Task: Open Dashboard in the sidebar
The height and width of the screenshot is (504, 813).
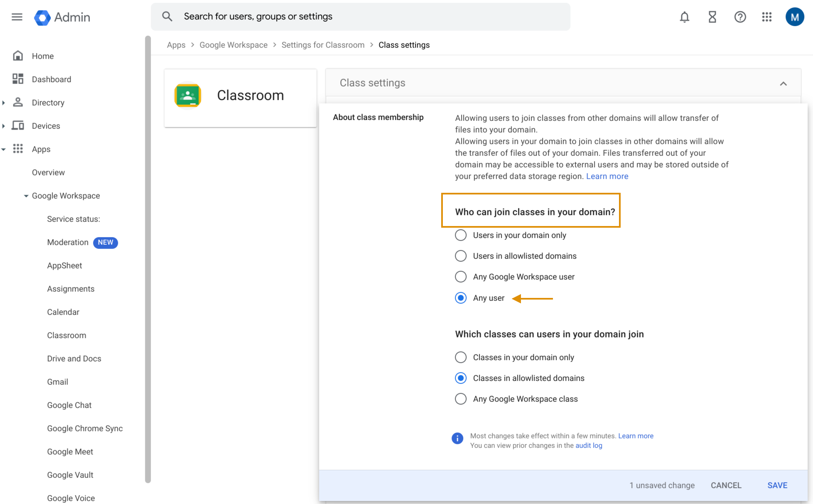Action: [52, 79]
